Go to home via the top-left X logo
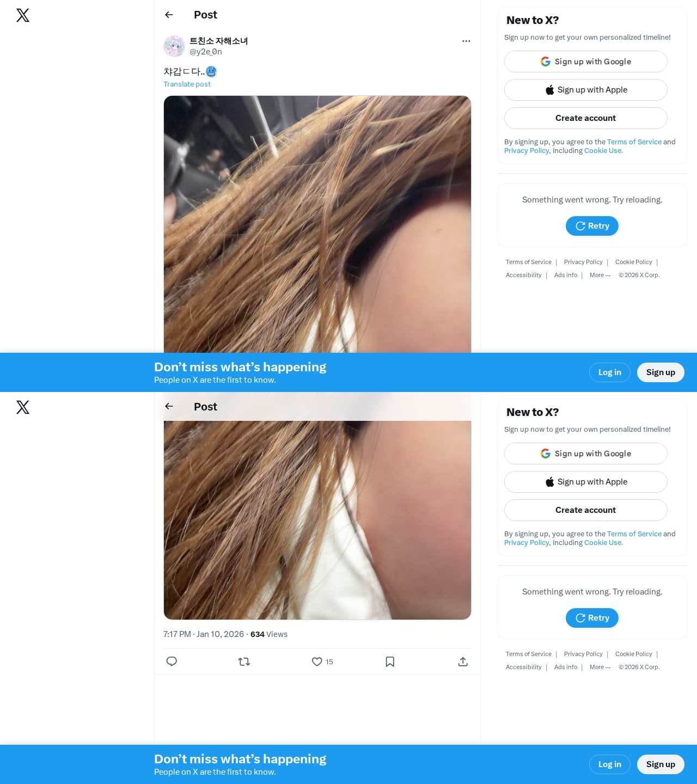The width and height of the screenshot is (697, 784). point(23,15)
